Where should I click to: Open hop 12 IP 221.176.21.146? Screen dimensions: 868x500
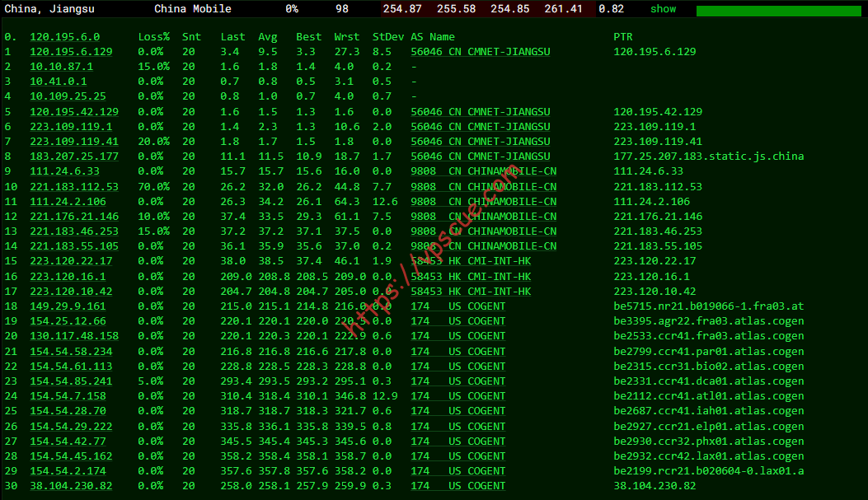pos(74,217)
